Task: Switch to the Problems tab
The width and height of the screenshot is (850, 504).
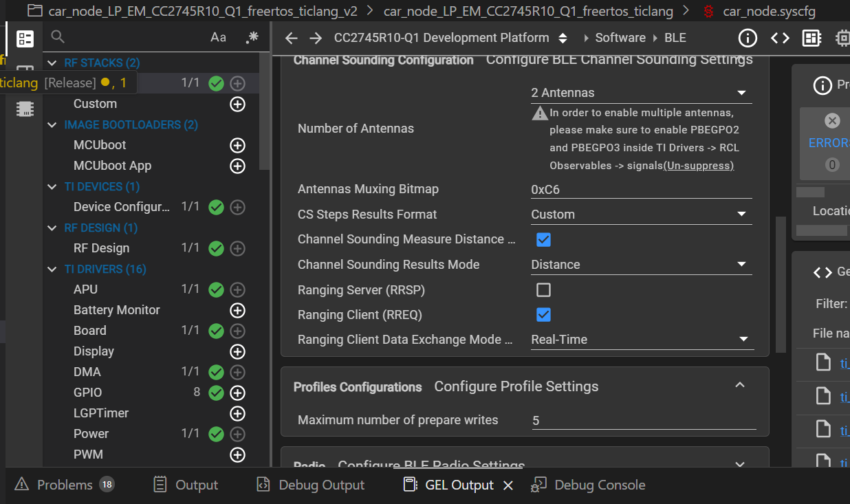Action: 64,485
